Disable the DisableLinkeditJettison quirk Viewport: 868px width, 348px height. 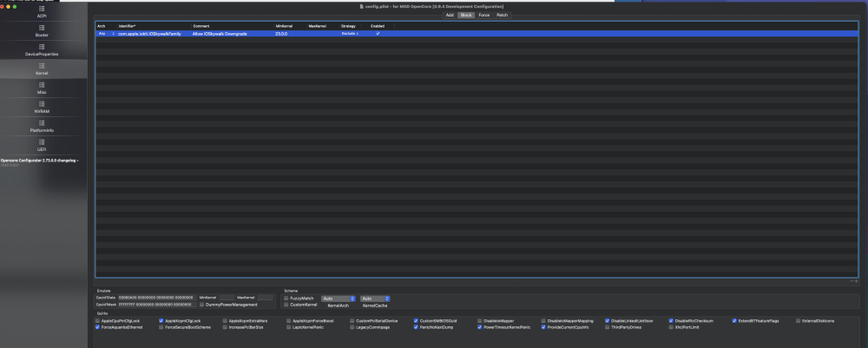click(607, 321)
